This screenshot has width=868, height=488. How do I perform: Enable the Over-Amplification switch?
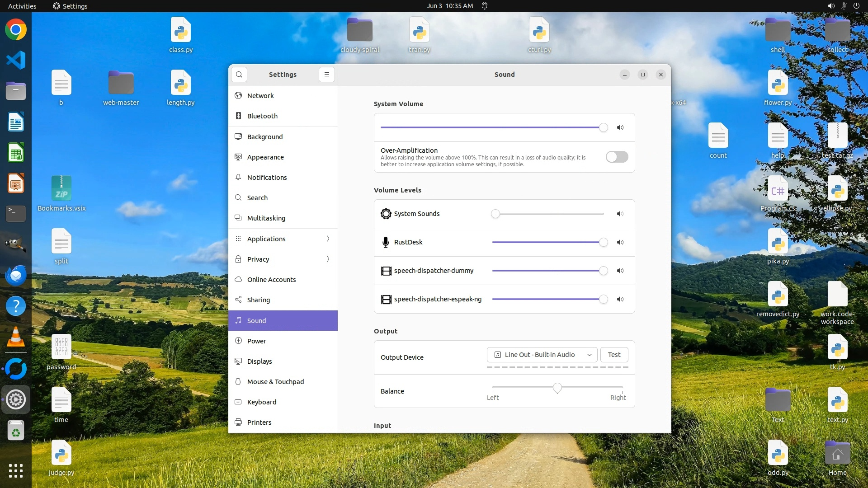point(617,157)
